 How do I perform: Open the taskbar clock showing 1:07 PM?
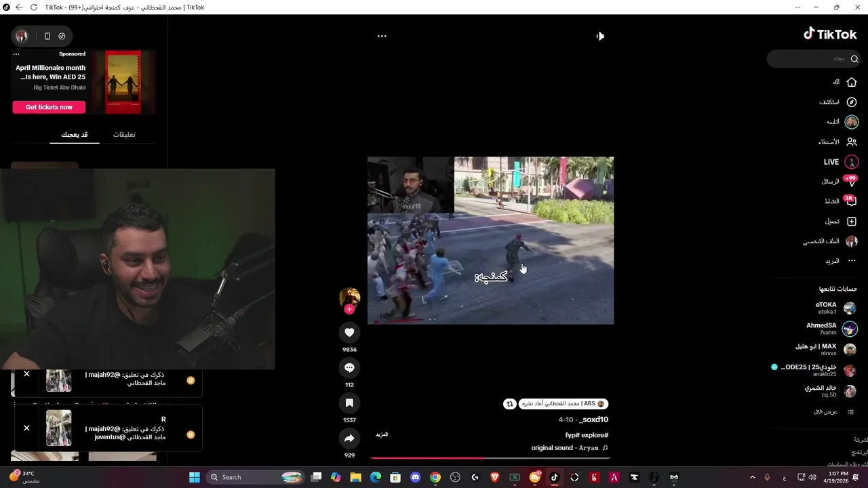coord(837,477)
